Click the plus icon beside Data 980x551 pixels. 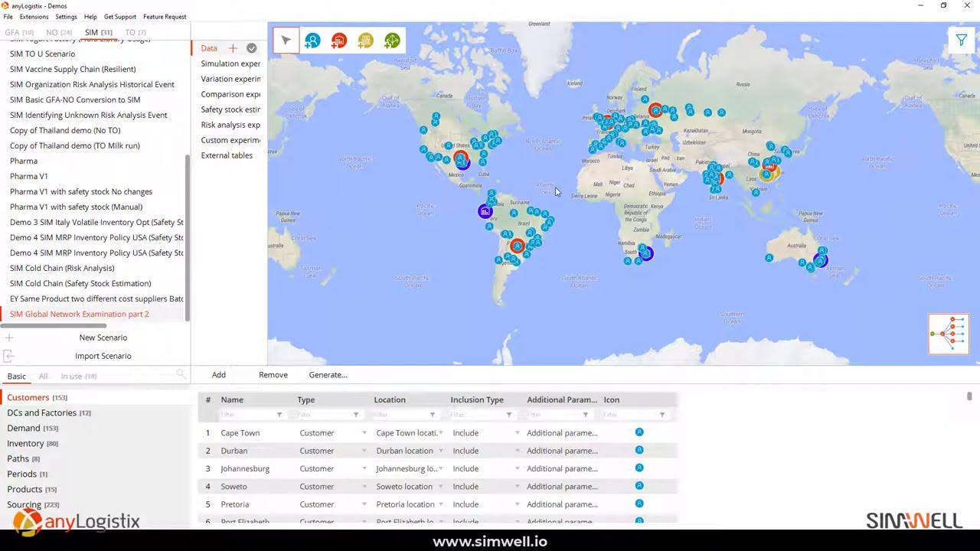pyautogui.click(x=233, y=48)
